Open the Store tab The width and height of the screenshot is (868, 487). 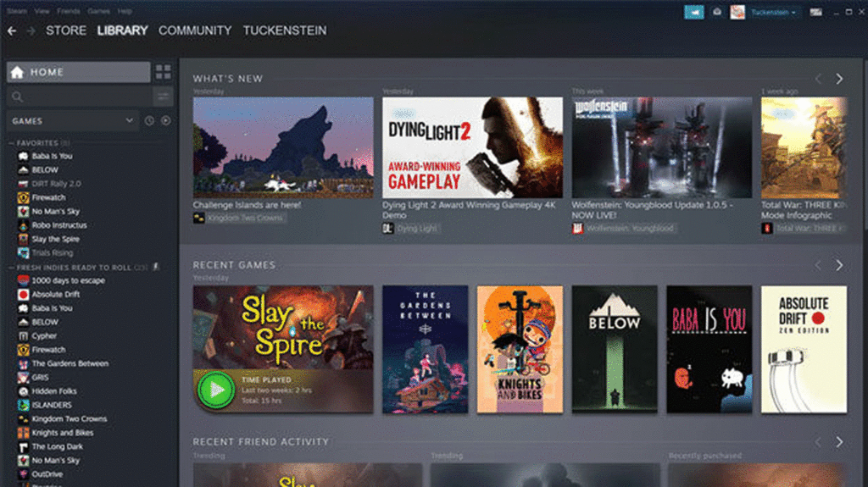[x=66, y=30]
